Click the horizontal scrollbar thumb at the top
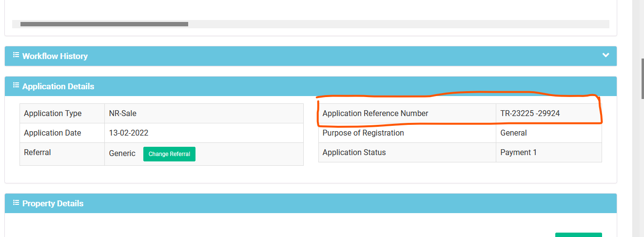Screen dimensions: 644x237 pyautogui.click(x=104, y=24)
